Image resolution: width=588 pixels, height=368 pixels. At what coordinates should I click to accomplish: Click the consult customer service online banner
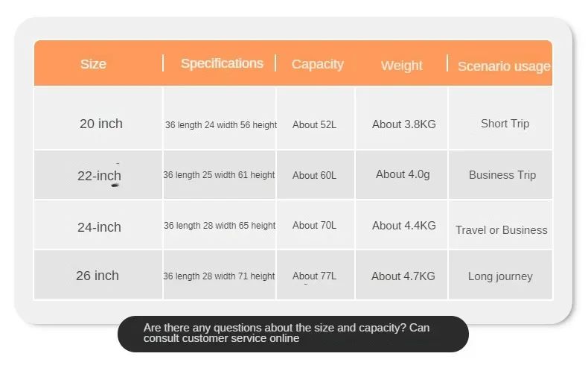pos(293,334)
